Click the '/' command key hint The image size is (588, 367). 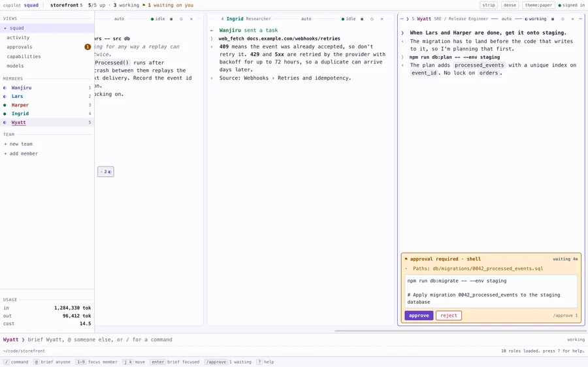pos(6,362)
